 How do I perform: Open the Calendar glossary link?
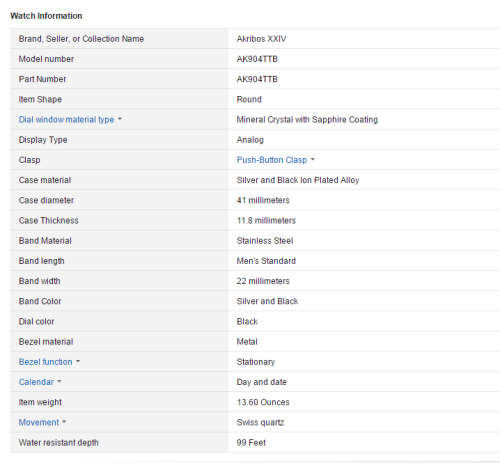click(x=36, y=382)
